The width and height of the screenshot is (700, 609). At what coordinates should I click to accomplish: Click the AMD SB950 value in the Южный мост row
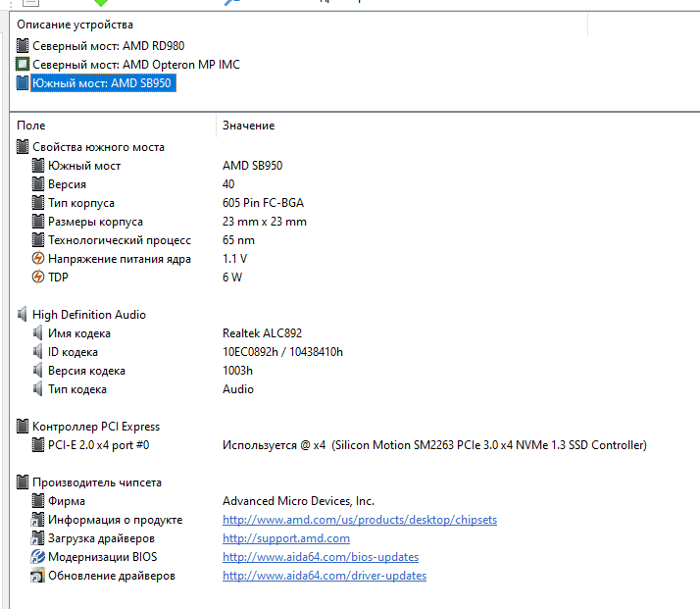click(x=253, y=166)
